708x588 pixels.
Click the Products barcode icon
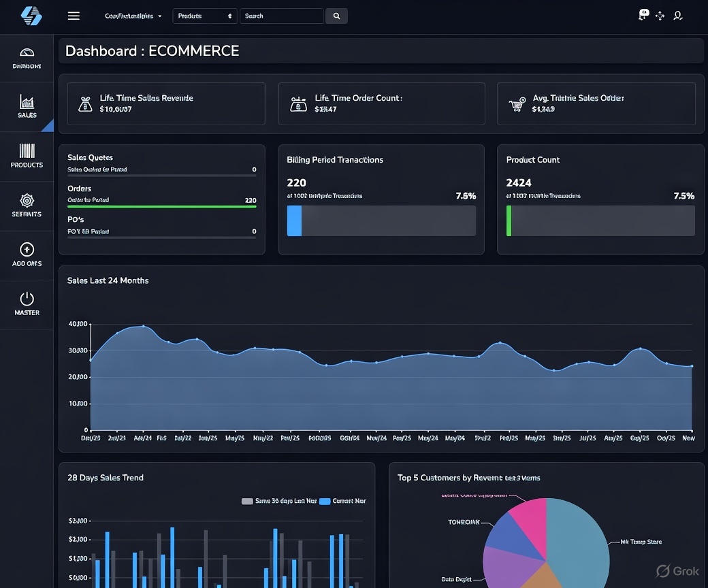click(27, 151)
